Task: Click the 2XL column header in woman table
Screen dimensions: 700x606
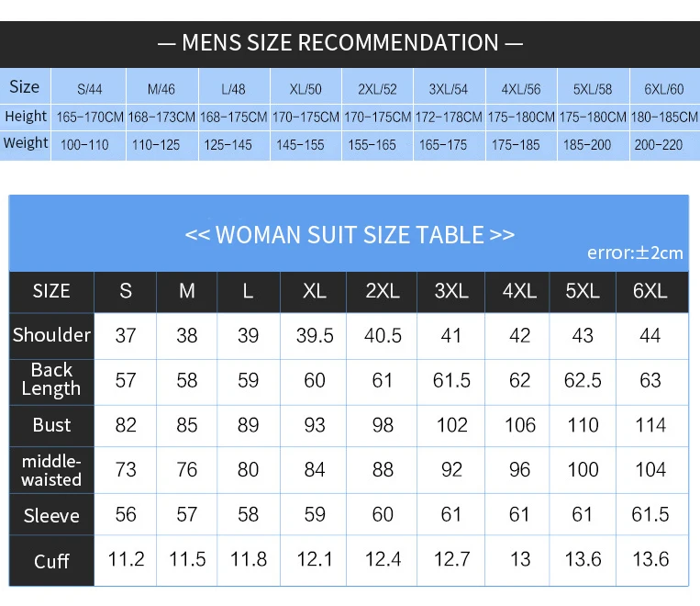Action: [x=383, y=291]
